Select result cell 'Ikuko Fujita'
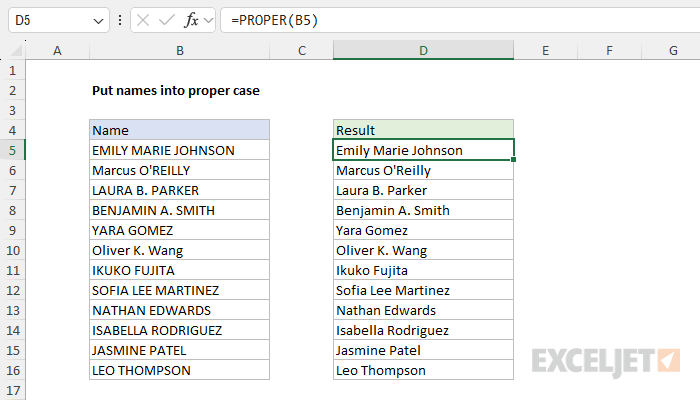This screenshot has height=400, width=700. pyautogui.click(x=423, y=270)
